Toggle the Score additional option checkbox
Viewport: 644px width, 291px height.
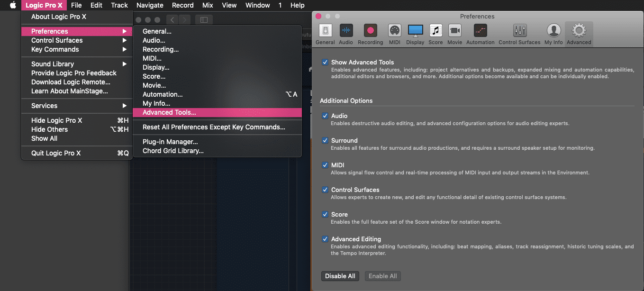click(325, 214)
